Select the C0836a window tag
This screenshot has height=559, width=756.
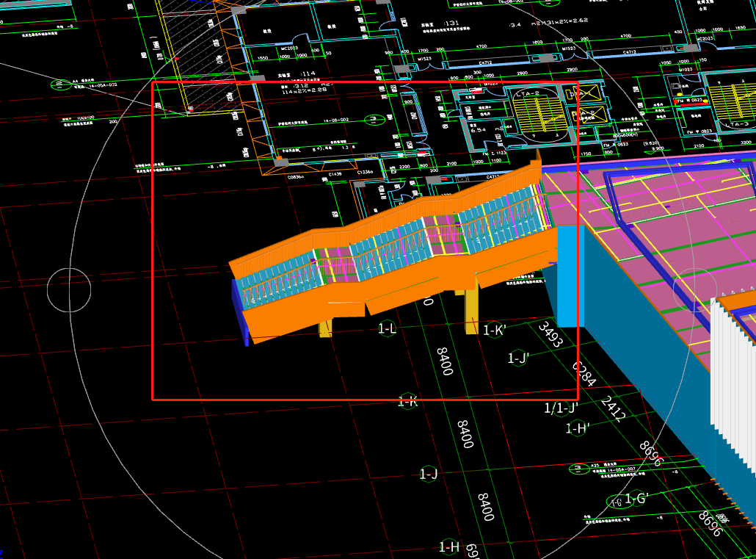(x=296, y=177)
